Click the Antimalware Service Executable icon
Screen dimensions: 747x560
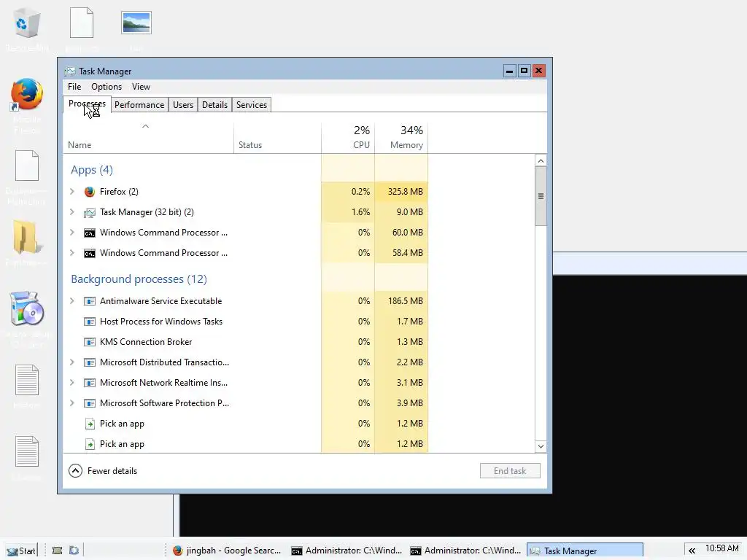pyautogui.click(x=90, y=301)
